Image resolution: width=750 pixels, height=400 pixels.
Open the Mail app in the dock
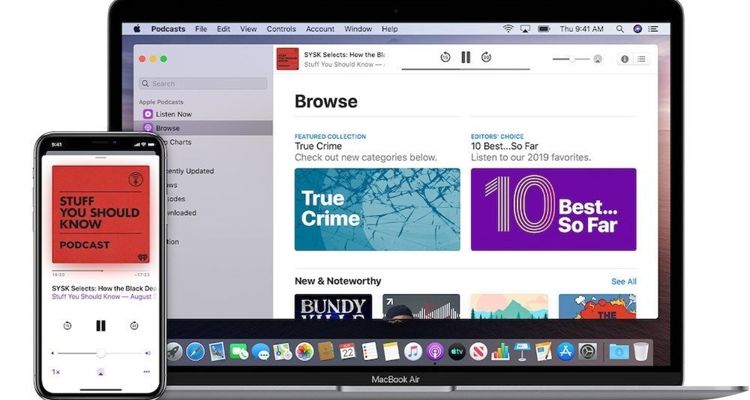click(x=217, y=352)
